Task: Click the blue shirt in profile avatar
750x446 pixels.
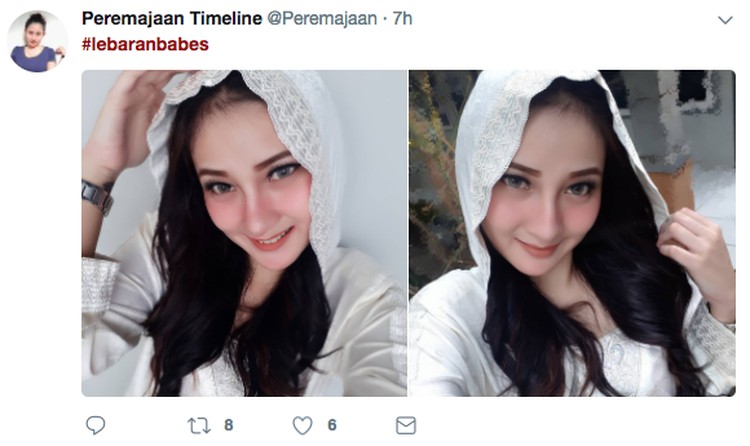Action: (33, 59)
